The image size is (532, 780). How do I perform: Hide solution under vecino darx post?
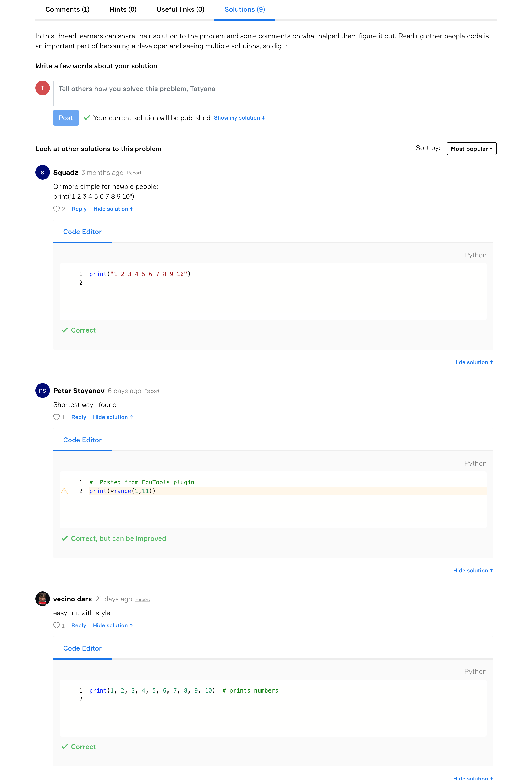click(113, 625)
